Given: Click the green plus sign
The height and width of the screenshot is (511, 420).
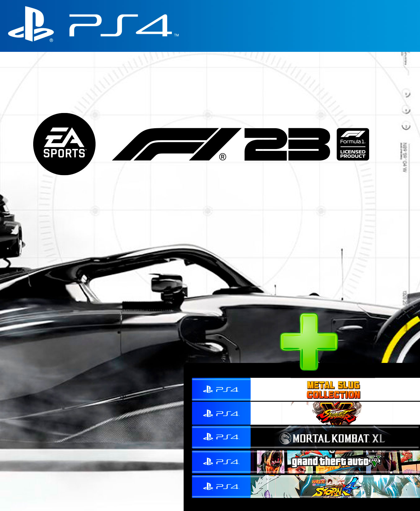Looking at the screenshot, I should click(309, 342).
